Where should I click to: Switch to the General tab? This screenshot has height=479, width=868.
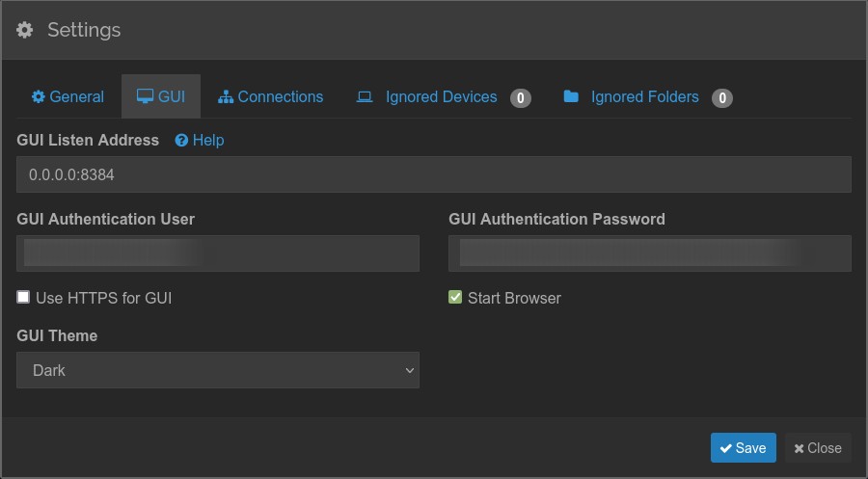point(68,97)
